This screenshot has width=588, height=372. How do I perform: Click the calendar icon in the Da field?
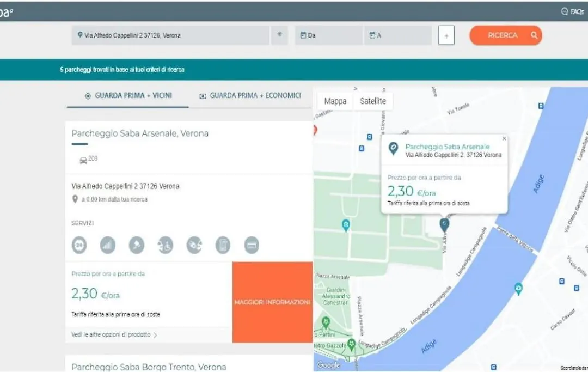[303, 35]
